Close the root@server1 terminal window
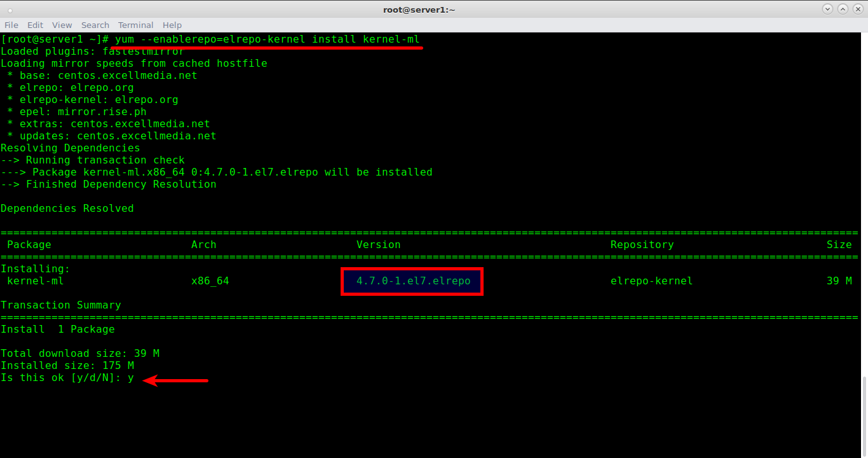Viewport: 868px width, 458px height. tap(858, 9)
